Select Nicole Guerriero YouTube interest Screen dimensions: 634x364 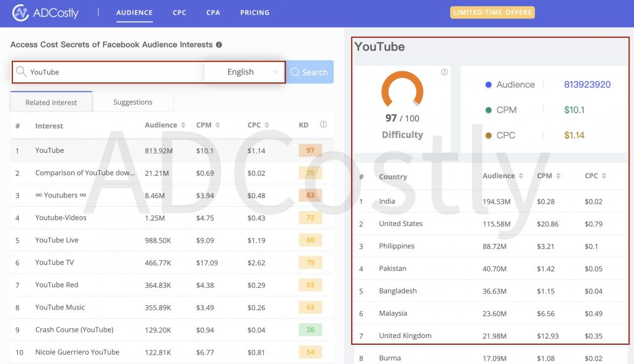(x=172, y=352)
